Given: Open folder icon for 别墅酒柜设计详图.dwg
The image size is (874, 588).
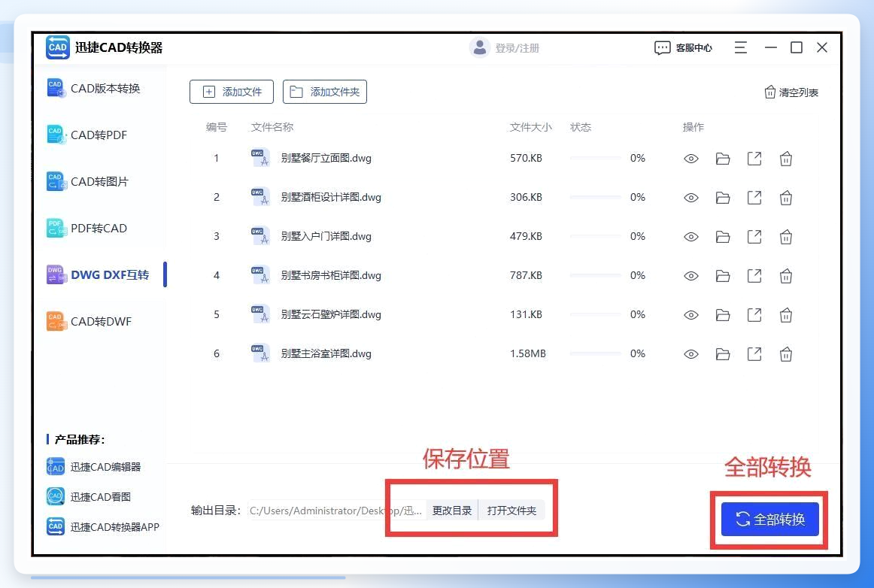Looking at the screenshot, I should click(x=723, y=198).
